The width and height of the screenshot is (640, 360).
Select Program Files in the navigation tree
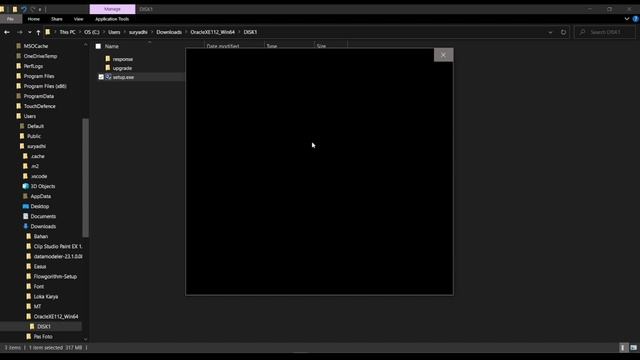(x=39, y=76)
